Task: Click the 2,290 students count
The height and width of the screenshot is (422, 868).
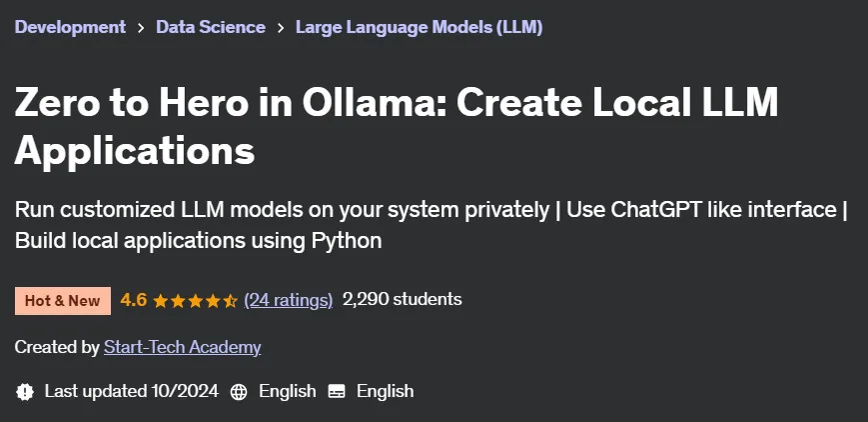Action: [402, 299]
